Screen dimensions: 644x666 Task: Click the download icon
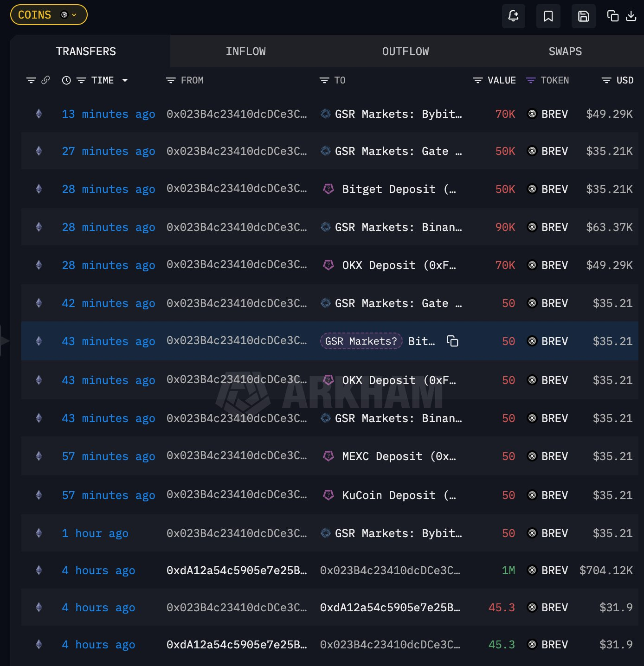pos(631,16)
